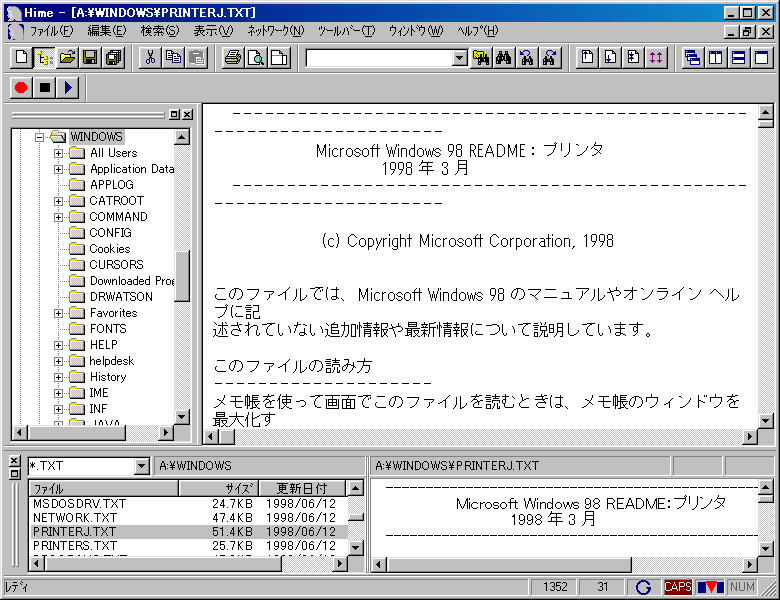Expand the Favorites folder
Screen dimensions: 780x600
[59, 313]
